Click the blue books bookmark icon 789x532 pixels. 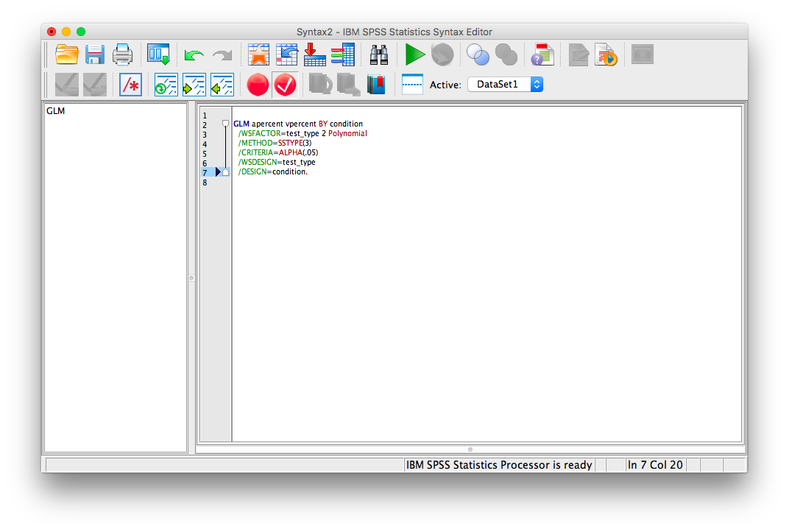pyautogui.click(x=376, y=85)
